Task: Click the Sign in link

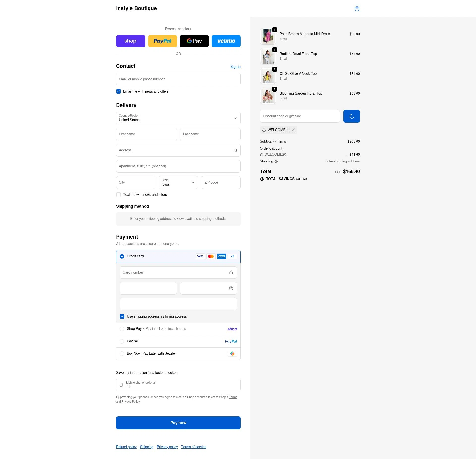Action: 235,67
